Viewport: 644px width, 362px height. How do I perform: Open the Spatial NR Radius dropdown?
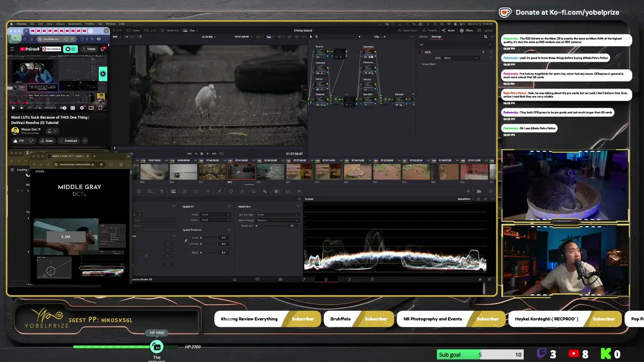click(x=215, y=220)
